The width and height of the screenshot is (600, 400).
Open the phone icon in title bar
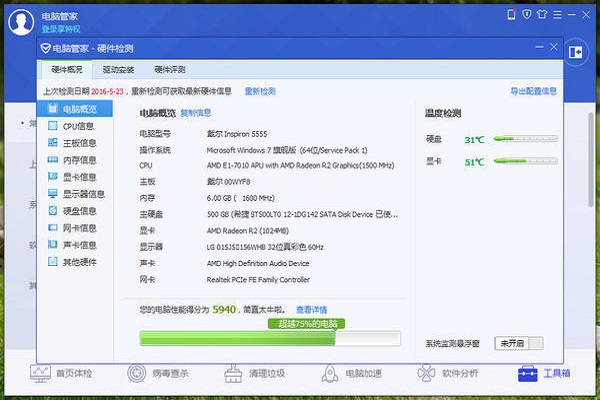coord(511,15)
